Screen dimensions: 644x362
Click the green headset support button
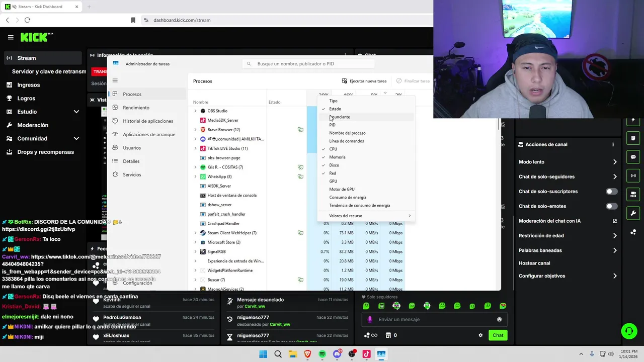click(x=629, y=331)
